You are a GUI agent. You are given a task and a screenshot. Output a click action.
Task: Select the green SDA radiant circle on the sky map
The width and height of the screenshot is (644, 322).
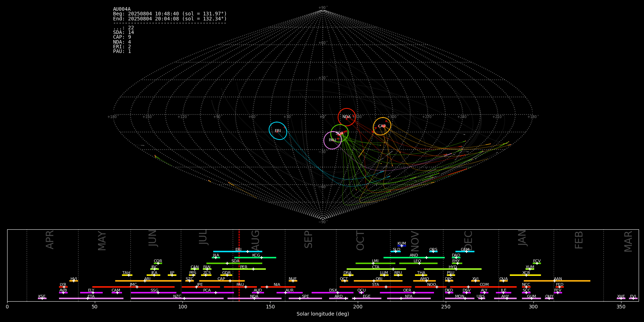[340, 133]
